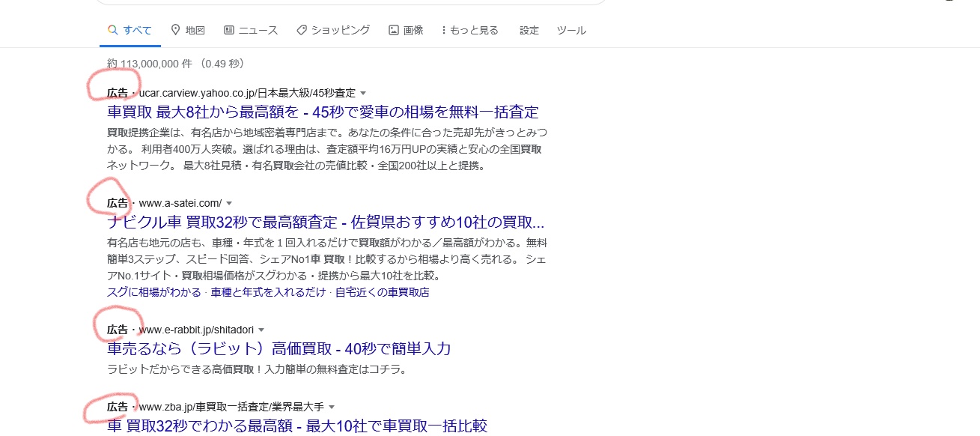
Task: Open the ナビクル車 買取32秒で最高額査定 result
Action: pyautogui.click(x=326, y=222)
